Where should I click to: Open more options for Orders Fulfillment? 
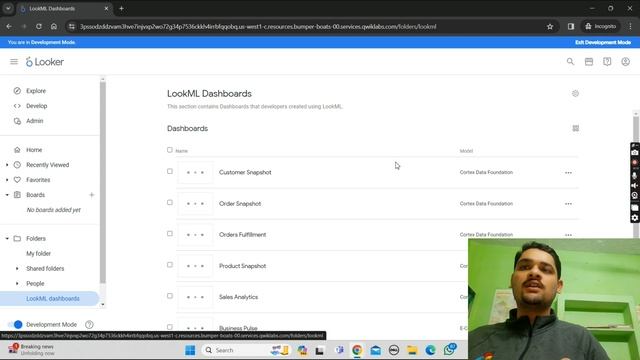click(x=568, y=235)
